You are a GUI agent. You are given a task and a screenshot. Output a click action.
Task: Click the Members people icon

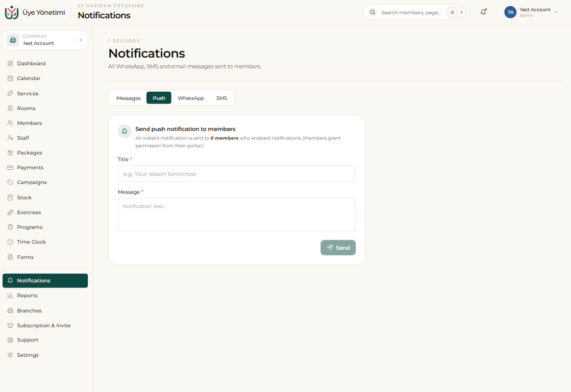pyautogui.click(x=10, y=123)
